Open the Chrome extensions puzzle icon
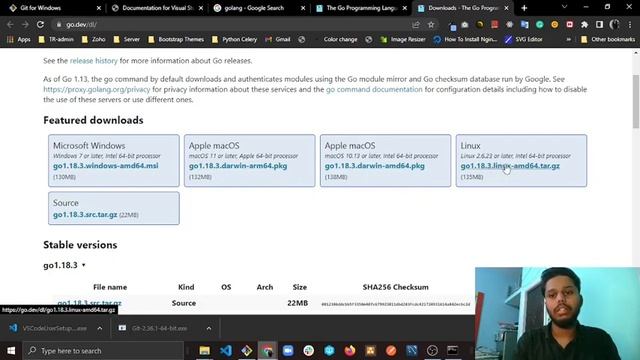The image size is (640, 360). point(584,24)
